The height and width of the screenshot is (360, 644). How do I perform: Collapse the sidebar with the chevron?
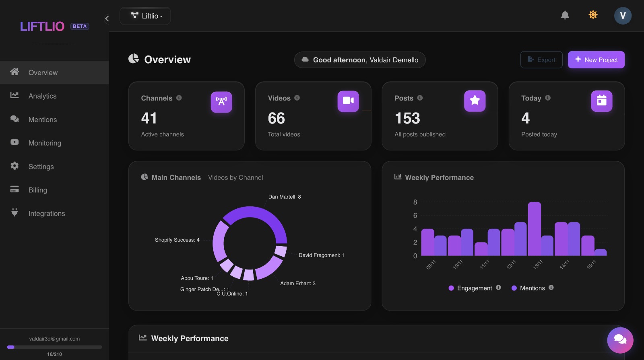point(107,19)
